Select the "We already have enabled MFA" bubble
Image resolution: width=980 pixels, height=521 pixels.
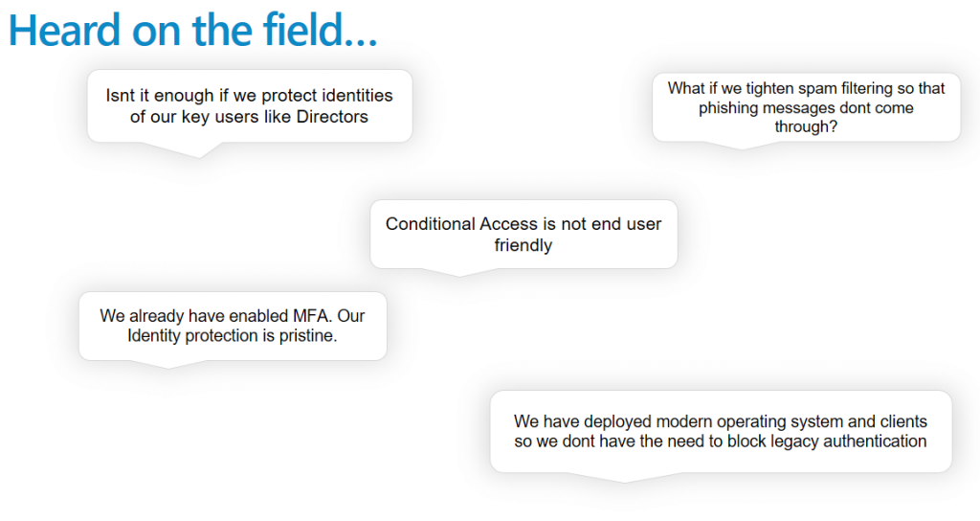click(x=233, y=326)
